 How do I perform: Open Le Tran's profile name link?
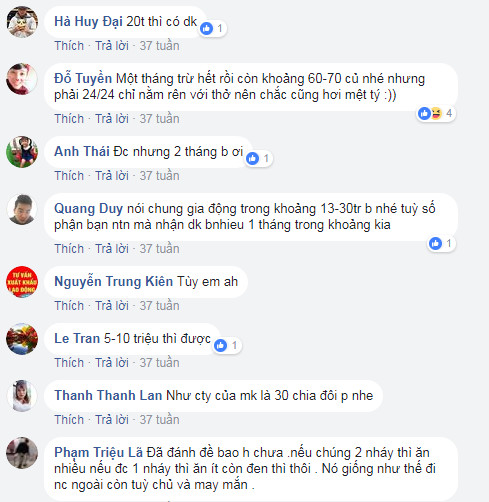click(77, 339)
